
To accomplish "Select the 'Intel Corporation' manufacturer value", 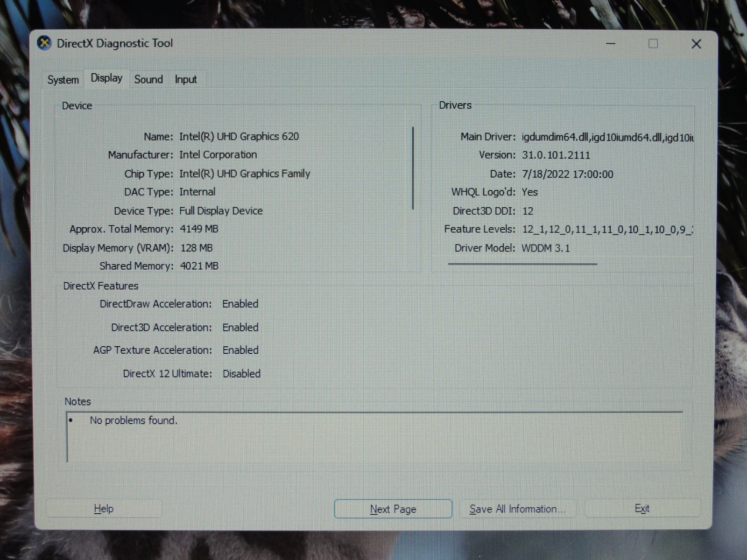I will 218,155.
